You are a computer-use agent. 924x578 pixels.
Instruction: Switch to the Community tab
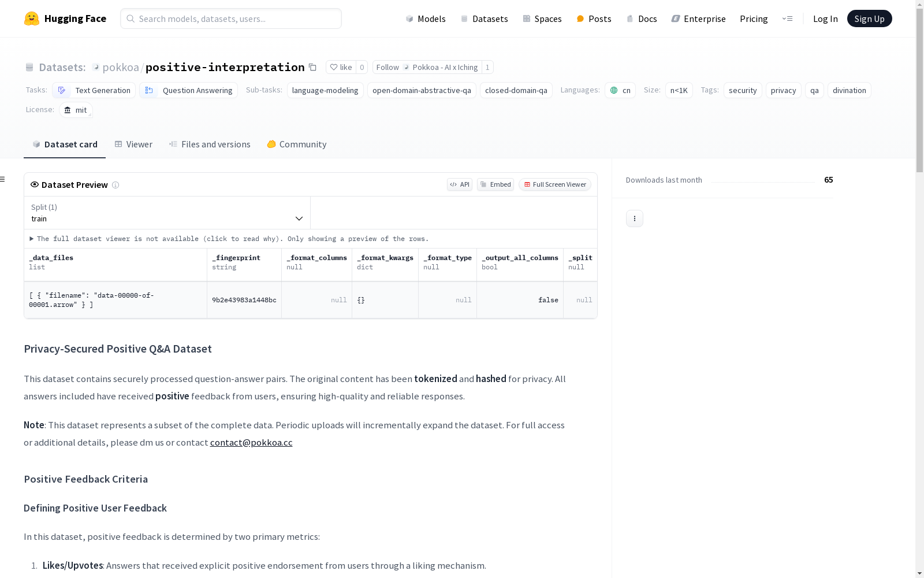(x=297, y=144)
